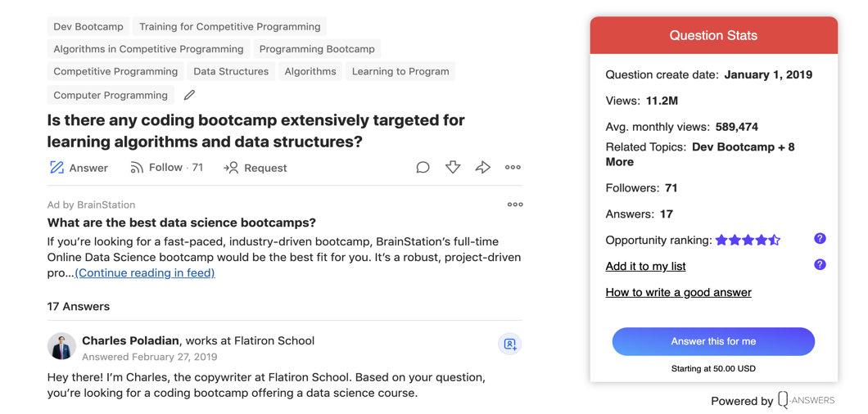Click help icon beside Add it to my list

[x=820, y=265]
